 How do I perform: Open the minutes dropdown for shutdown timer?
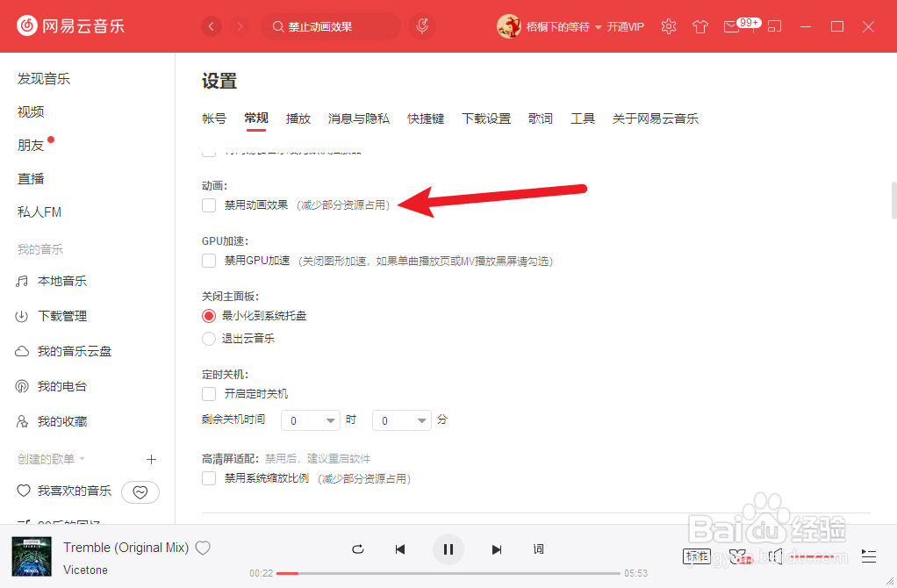click(x=402, y=420)
